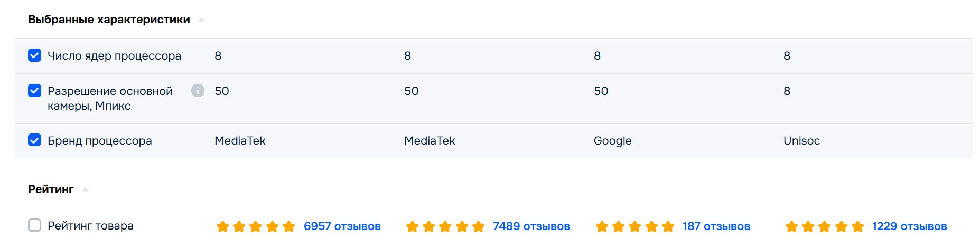Click star rating next to 6957 отзывов

pyautogui.click(x=256, y=226)
